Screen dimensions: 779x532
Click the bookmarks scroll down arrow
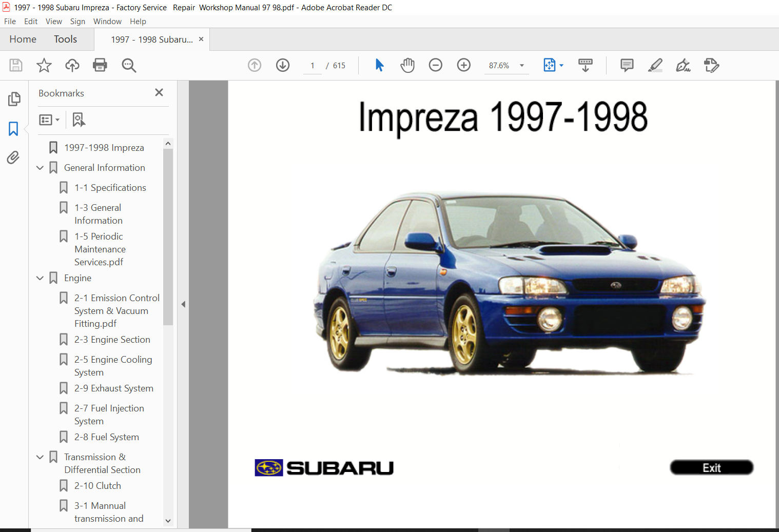(x=168, y=521)
